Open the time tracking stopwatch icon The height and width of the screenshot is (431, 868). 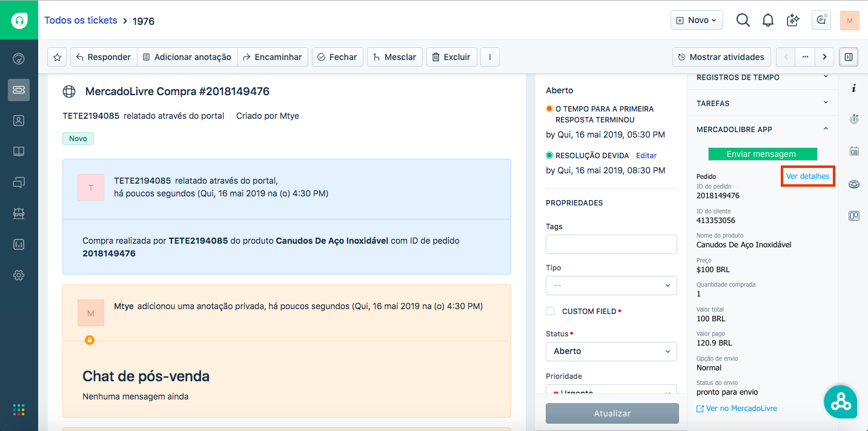pyautogui.click(x=853, y=119)
